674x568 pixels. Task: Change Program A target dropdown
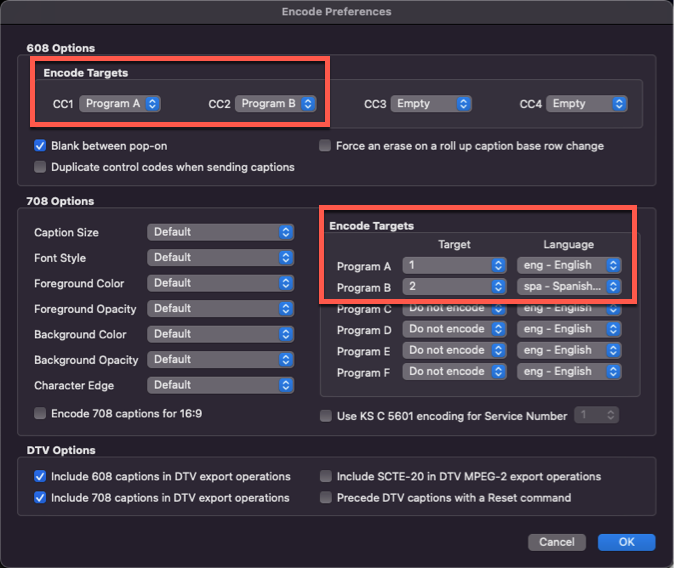(x=455, y=266)
